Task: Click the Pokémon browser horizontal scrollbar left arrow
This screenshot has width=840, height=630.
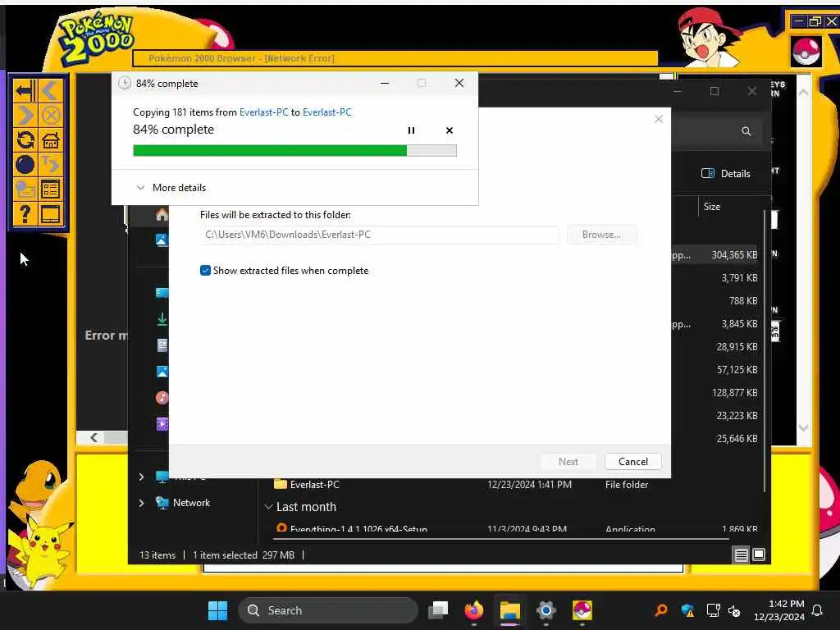Action: (x=94, y=438)
